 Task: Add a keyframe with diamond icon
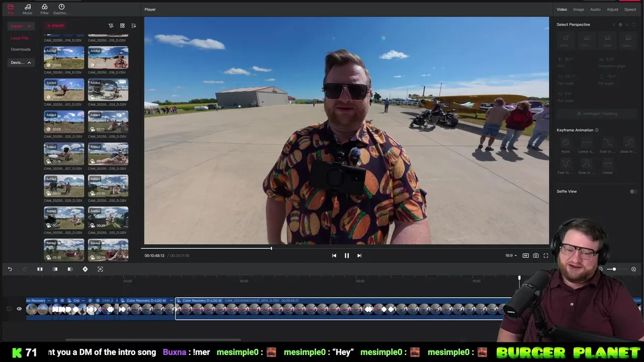85,269
